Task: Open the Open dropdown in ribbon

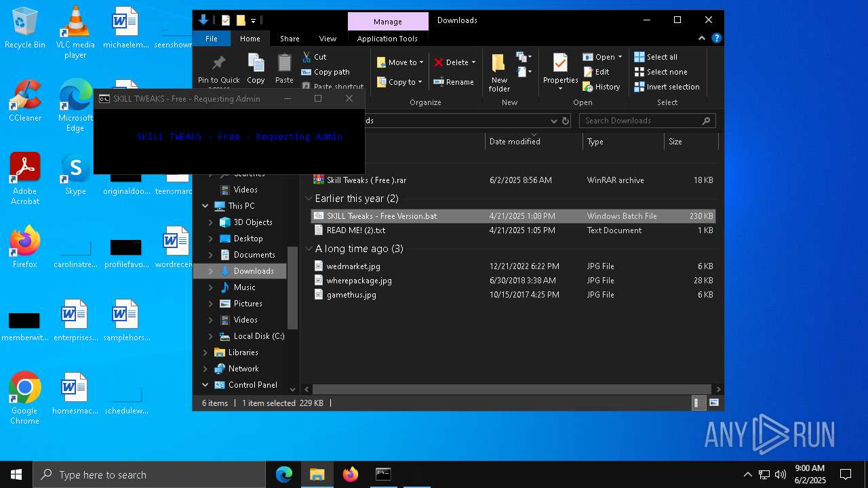Action: point(602,57)
